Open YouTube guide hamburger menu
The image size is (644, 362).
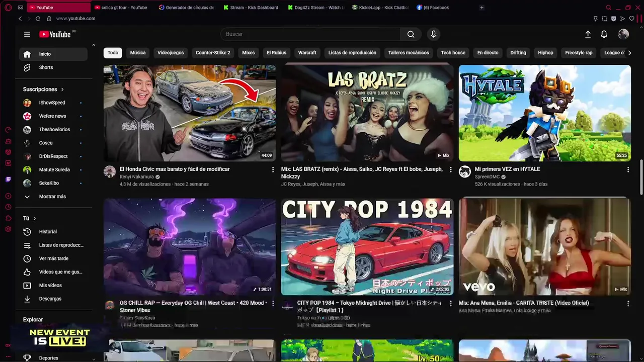(27, 34)
